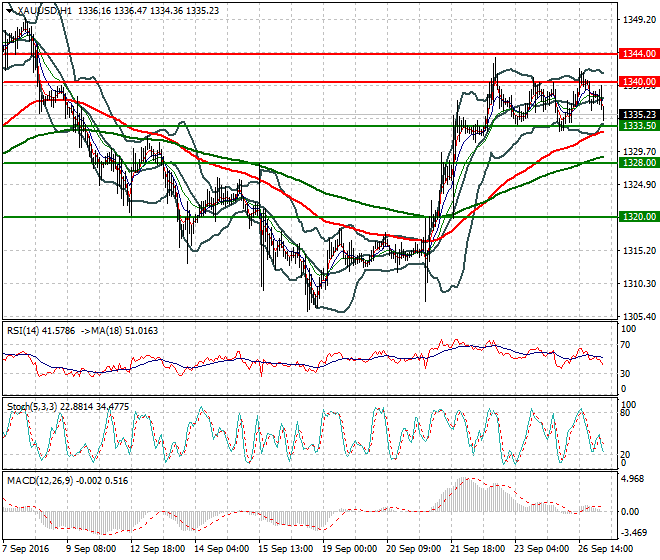Viewport: 660px width, 560px height.
Task: Click the RSI scale level 70
Action: (625, 345)
